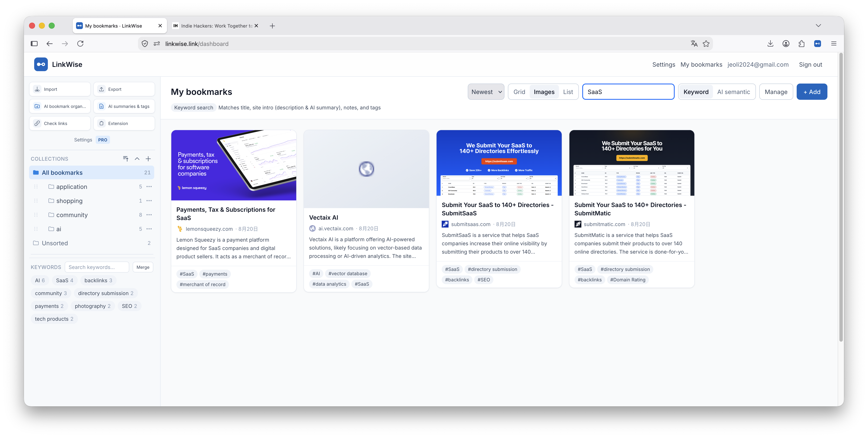The image size is (868, 438).
Task: Select the My bookmarks · LinkWise tab
Action: pos(120,26)
